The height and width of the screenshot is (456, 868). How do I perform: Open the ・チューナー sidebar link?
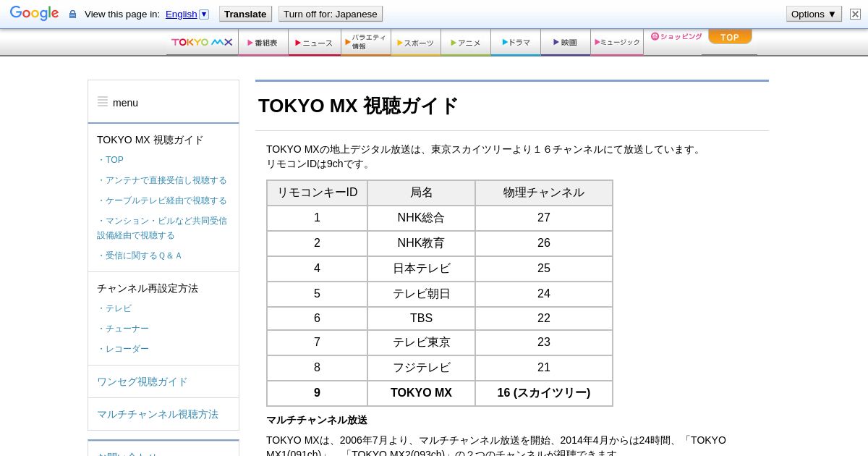tap(123, 329)
